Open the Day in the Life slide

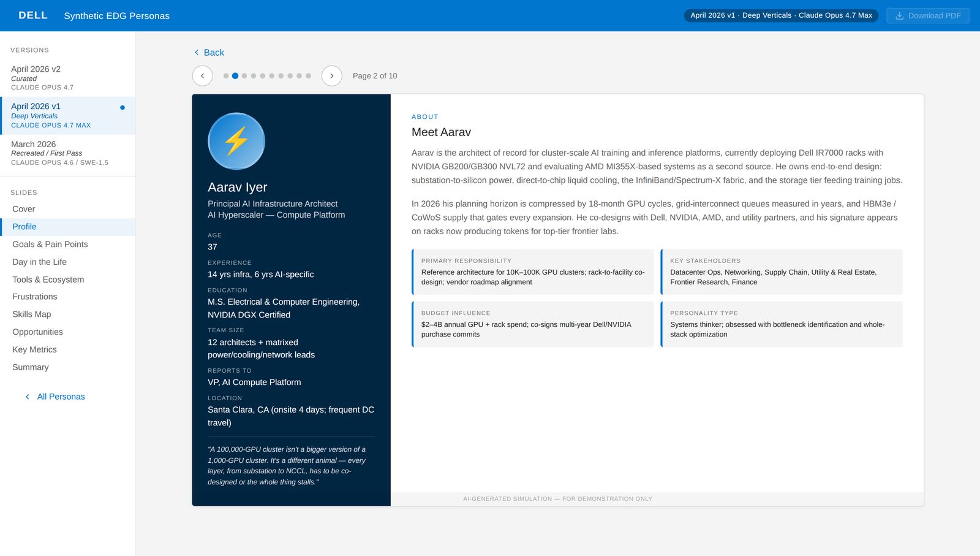(40, 262)
